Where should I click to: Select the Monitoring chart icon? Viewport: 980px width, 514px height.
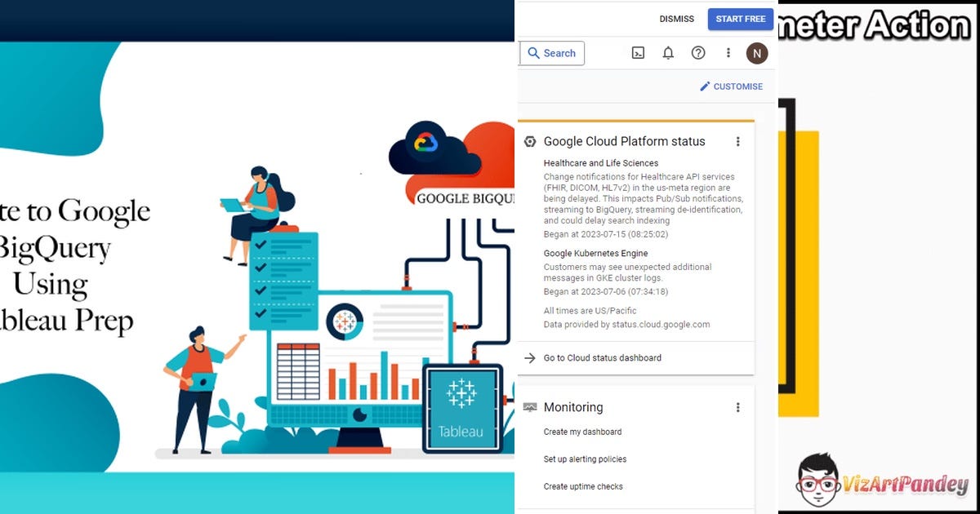tap(531, 407)
